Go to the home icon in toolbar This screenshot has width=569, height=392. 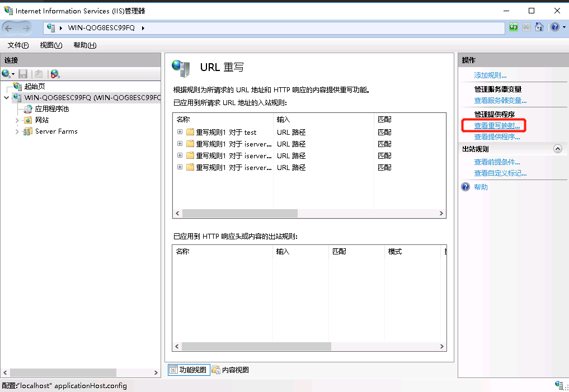coord(539,27)
